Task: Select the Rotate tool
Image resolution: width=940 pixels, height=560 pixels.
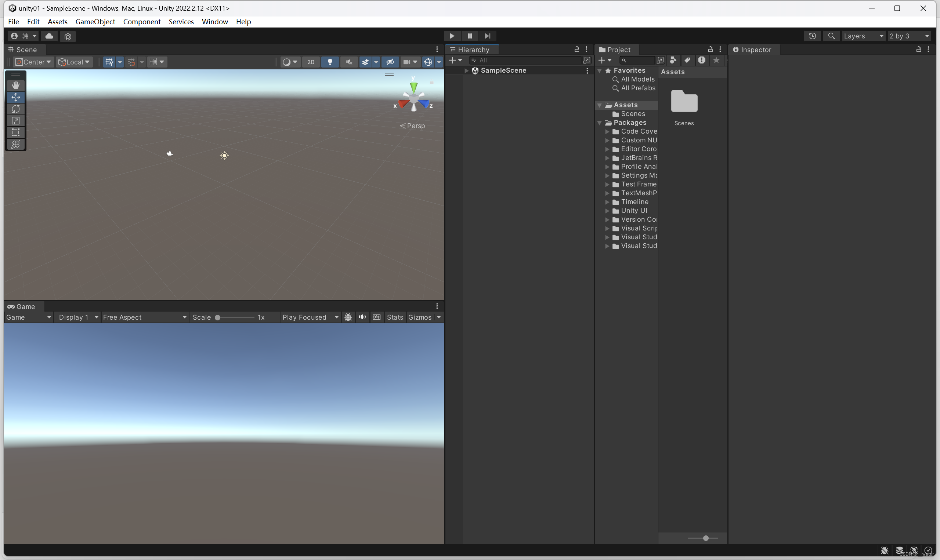Action: 16,109
